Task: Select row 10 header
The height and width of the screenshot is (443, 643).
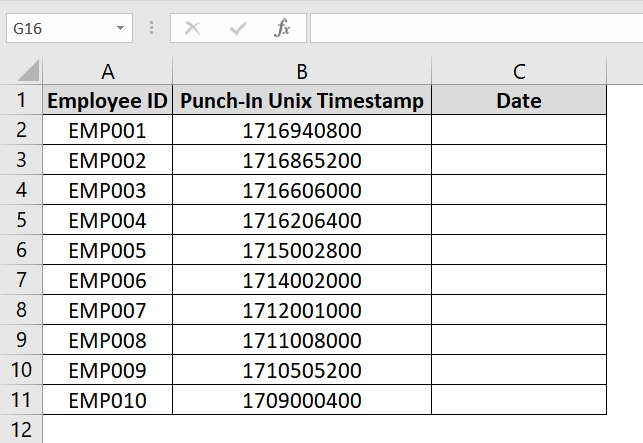Action: [21, 369]
